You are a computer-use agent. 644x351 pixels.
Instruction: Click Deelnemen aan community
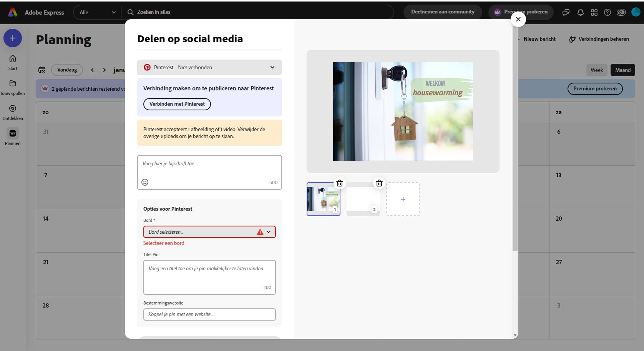(443, 12)
